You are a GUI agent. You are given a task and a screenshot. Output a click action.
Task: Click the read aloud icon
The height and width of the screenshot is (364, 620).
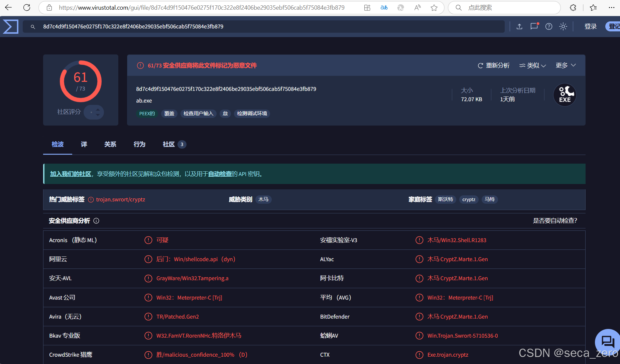pyautogui.click(x=417, y=7)
